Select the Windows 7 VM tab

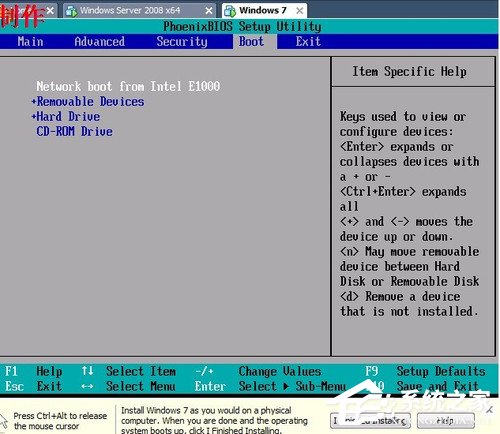coord(263,11)
